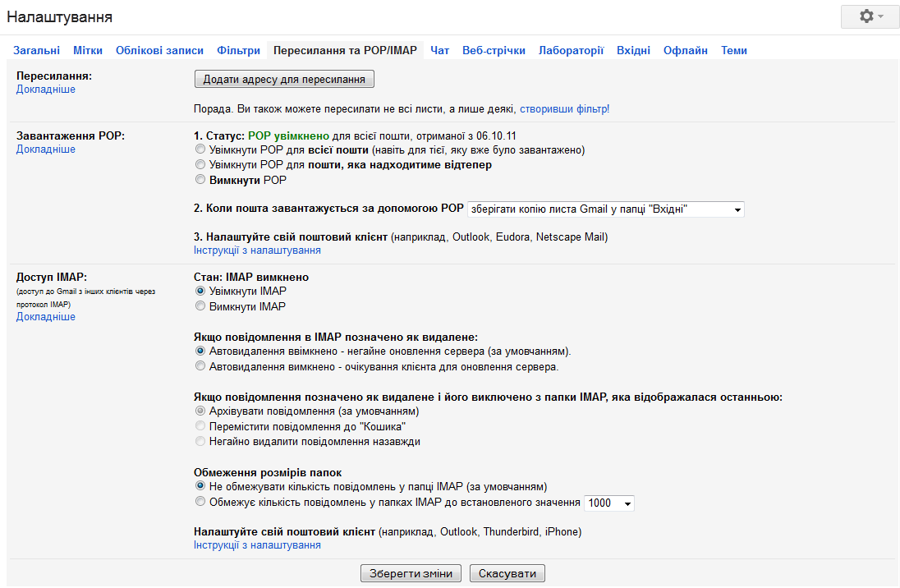Click 'Додати адресу для пересилання' button
This screenshot has height=588, width=900.
[x=284, y=79]
